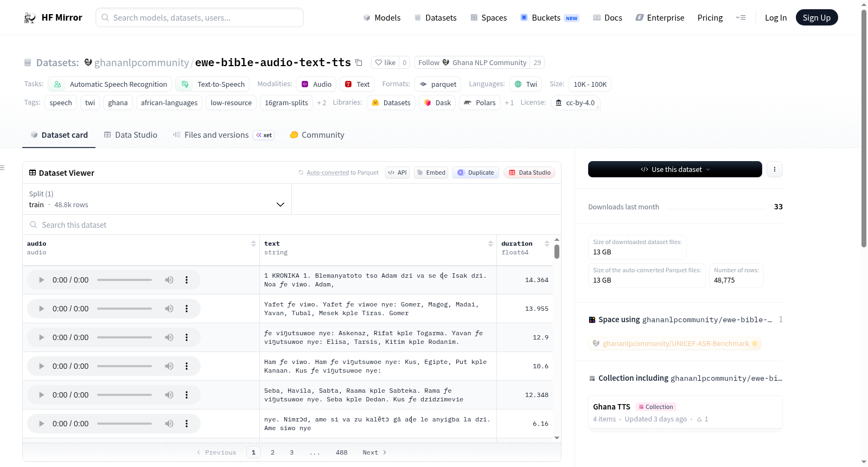Viewport: 868px width, 467px height.
Task: Seek the audio progress bar in 14.364 row
Action: pyautogui.click(x=124, y=280)
